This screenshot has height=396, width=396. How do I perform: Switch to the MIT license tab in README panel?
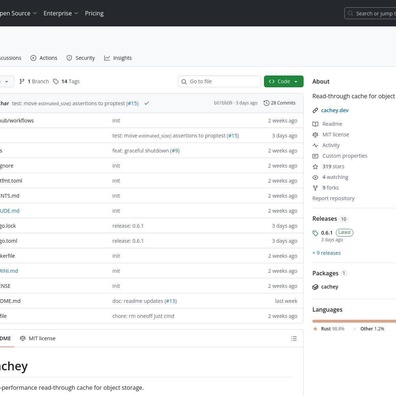tap(38, 338)
